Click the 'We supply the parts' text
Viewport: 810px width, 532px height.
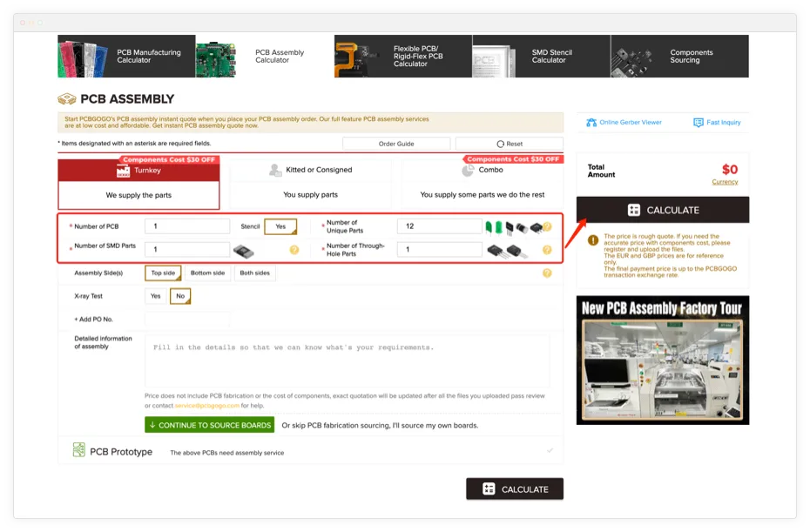[x=138, y=195]
